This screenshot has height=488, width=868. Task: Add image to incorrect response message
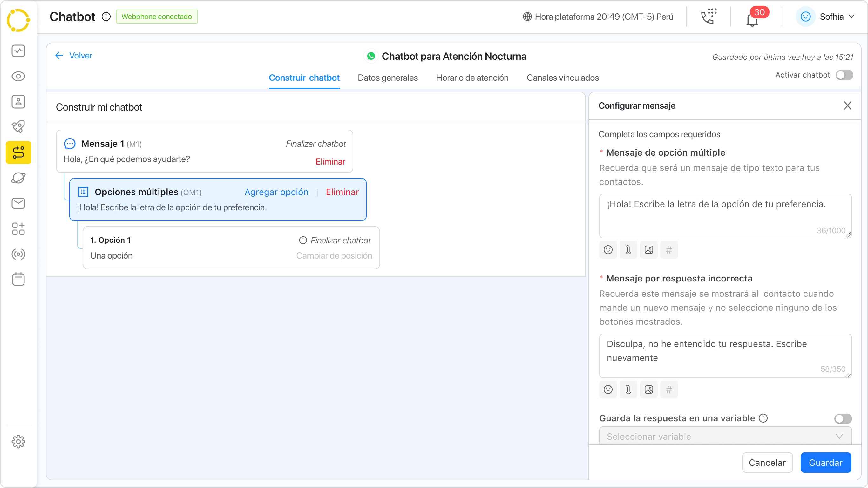[x=649, y=390]
